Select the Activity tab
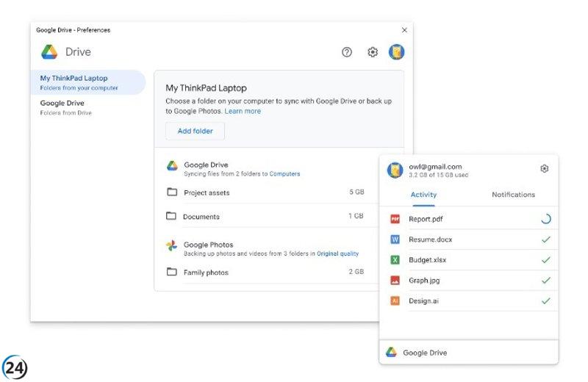Screen dimensions: 588x382 pos(423,195)
